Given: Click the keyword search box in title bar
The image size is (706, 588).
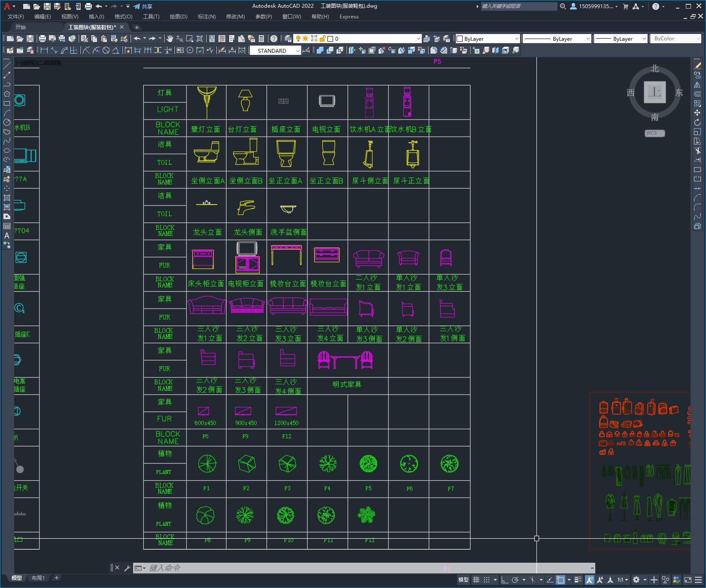Looking at the screenshot, I should [x=518, y=6].
